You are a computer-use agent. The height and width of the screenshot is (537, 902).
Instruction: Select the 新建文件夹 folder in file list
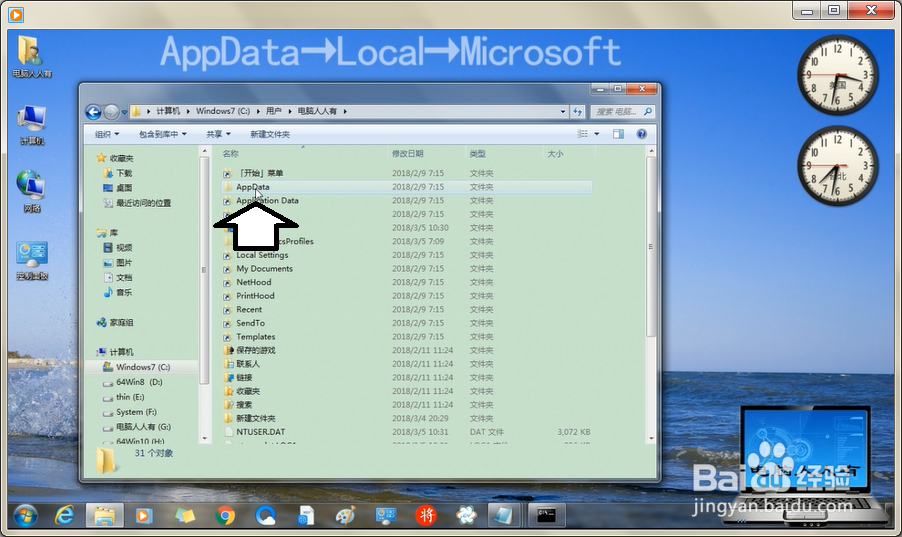click(255, 418)
